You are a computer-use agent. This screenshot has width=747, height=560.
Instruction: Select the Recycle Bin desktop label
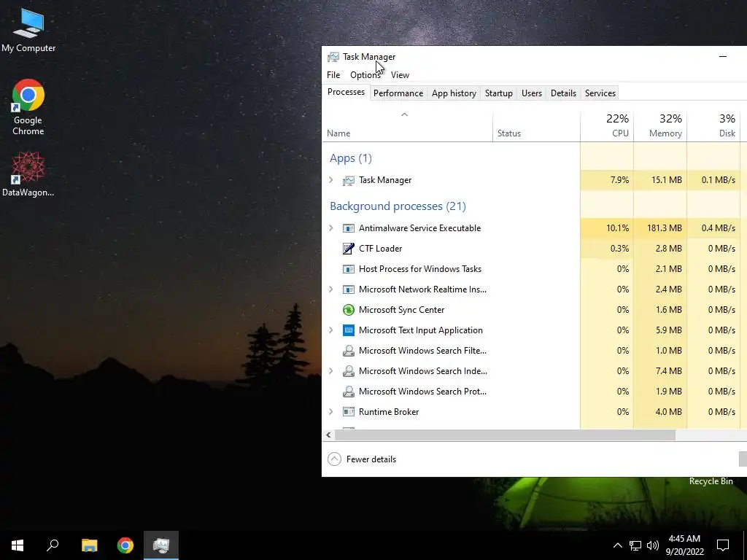tap(711, 481)
